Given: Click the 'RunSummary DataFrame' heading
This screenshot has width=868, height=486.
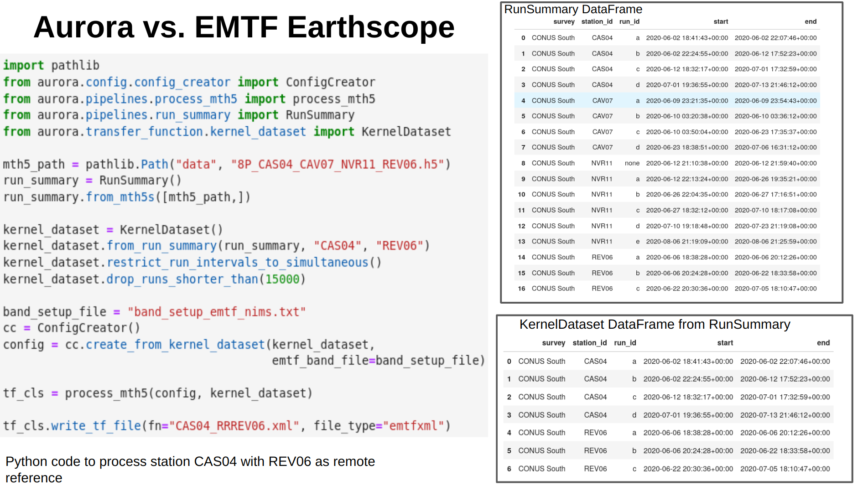Looking at the screenshot, I should 573,10.
